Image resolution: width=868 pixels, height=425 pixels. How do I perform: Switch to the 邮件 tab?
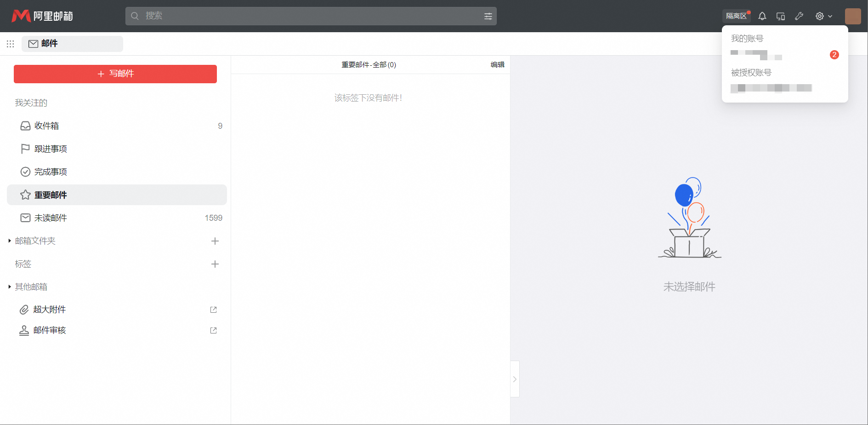coord(72,44)
